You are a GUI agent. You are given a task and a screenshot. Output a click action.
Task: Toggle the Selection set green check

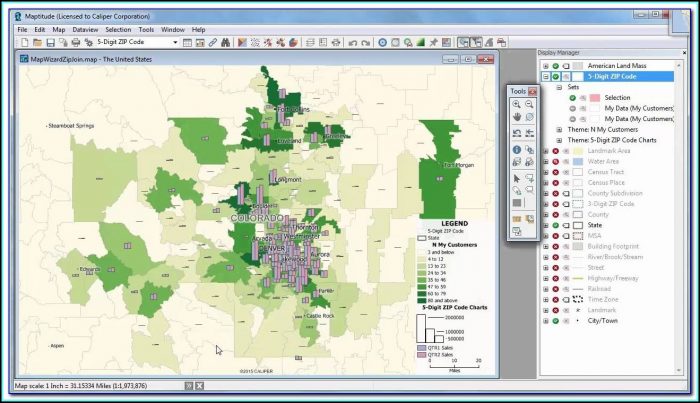click(572, 98)
